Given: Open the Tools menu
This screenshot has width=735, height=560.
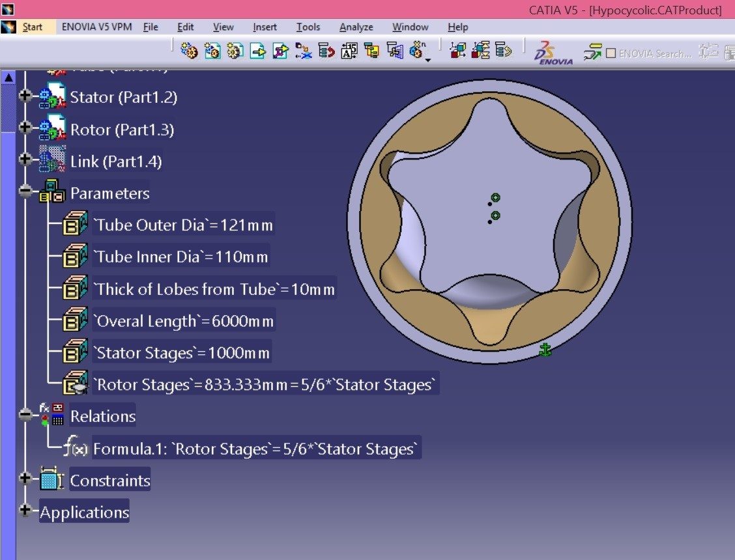Looking at the screenshot, I should [308, 27].
